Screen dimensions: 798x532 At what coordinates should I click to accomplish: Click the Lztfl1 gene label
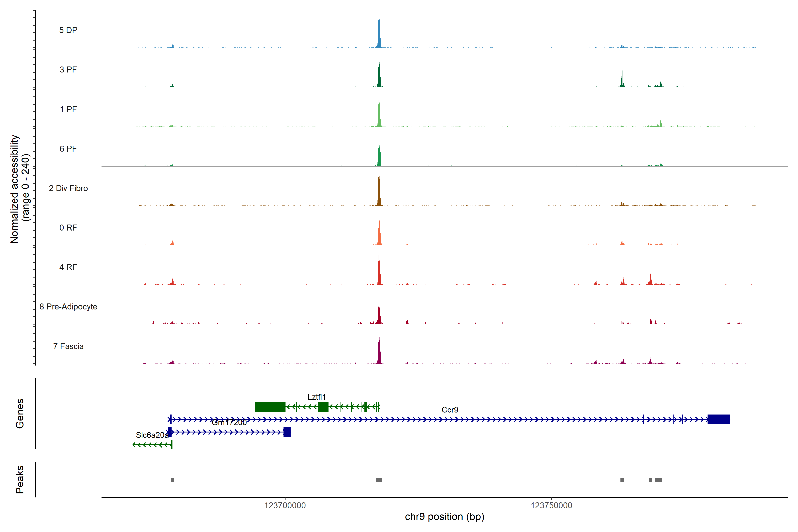(316, 397)
